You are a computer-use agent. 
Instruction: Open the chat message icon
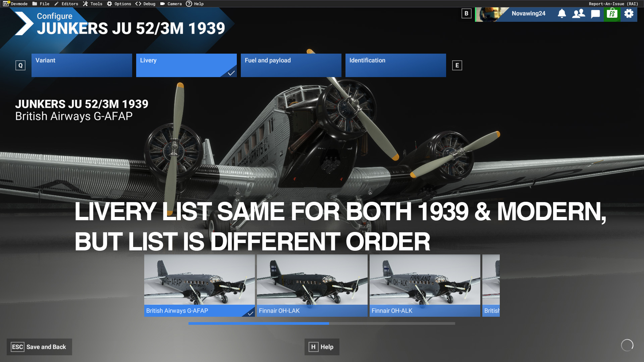tap(595, 14)
